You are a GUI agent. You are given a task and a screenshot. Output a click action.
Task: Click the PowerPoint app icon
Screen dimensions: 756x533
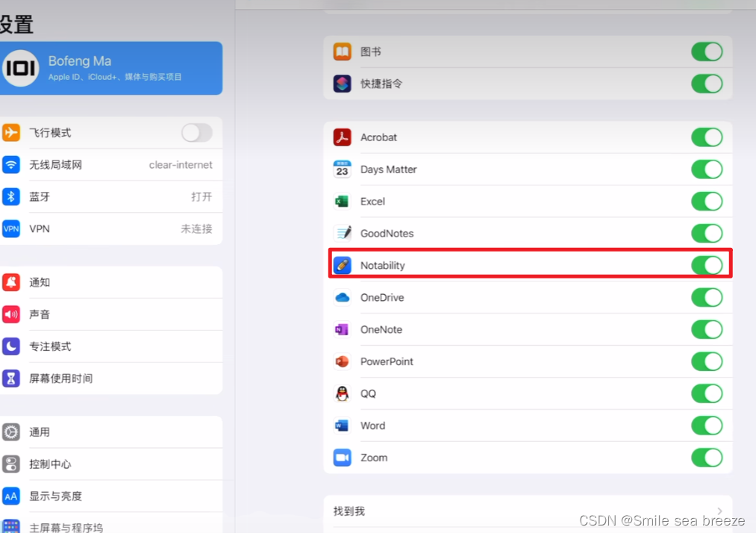point(343,361)
